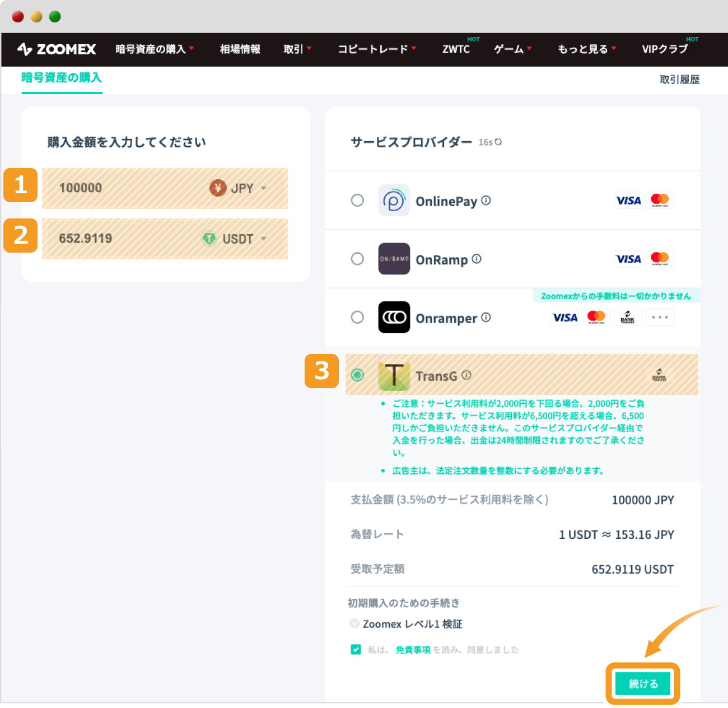This screenshot has width=728, height=708.
Task: Click the Visa icon in OnlinePay row
Action: click(x=628, y=201)
